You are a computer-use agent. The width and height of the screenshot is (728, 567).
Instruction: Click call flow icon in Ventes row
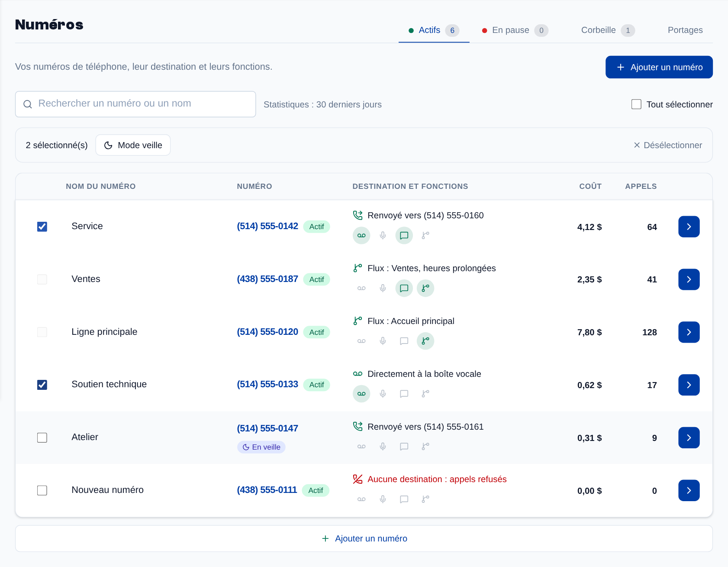click(425, 288)
